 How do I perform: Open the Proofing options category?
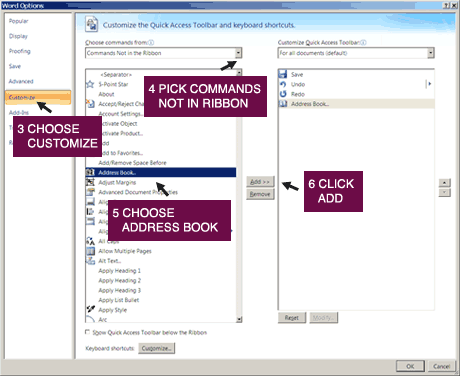[x=19, y=51]
